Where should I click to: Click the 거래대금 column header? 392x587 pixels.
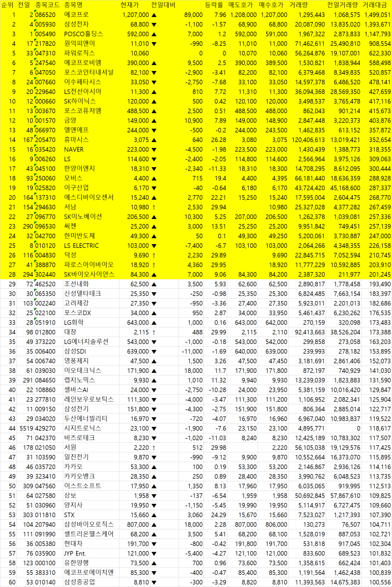click(x=375, y=5)
